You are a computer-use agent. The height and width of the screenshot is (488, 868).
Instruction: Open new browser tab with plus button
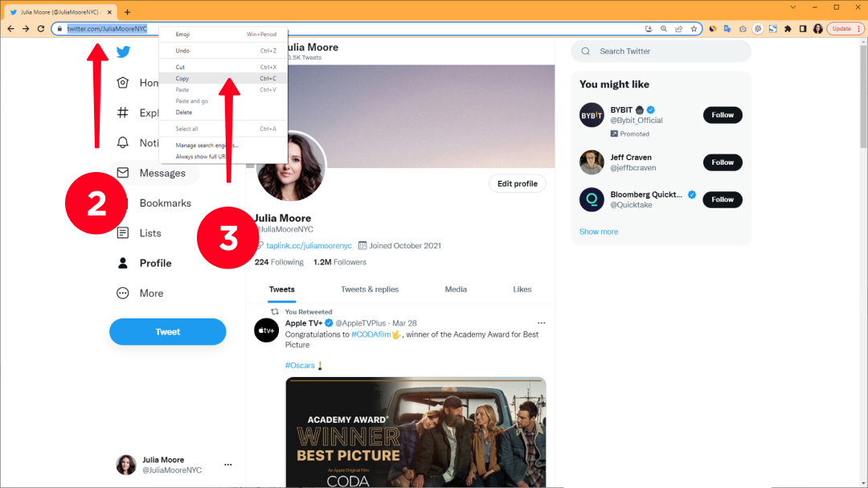pyautogui.click(x=127, y=11)
